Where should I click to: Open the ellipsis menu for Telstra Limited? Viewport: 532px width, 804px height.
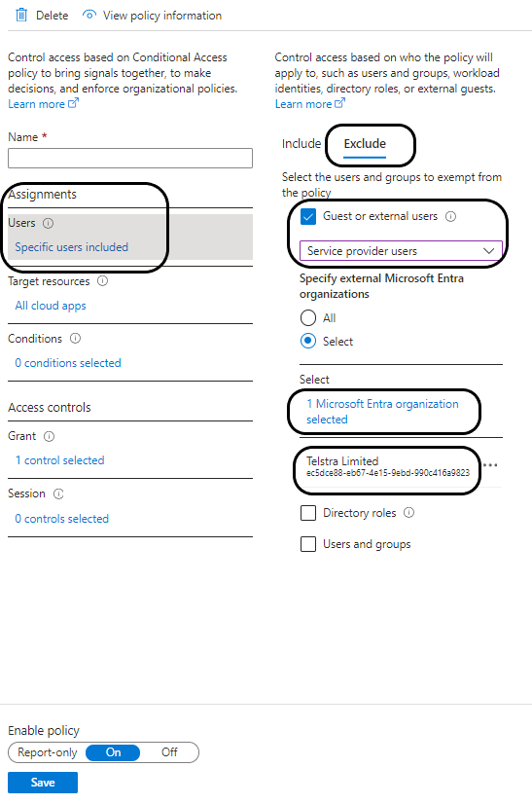point(490,465)
